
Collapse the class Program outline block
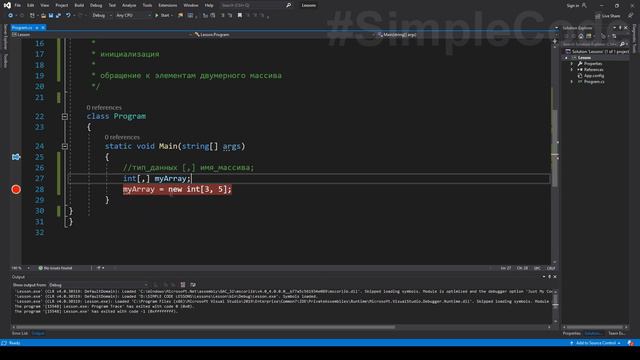64,117
